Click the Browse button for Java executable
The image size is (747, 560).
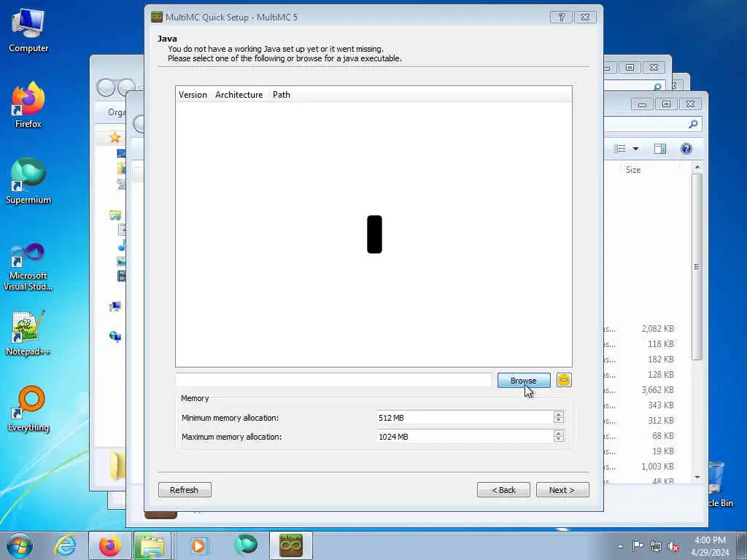(x=524, y=381)
